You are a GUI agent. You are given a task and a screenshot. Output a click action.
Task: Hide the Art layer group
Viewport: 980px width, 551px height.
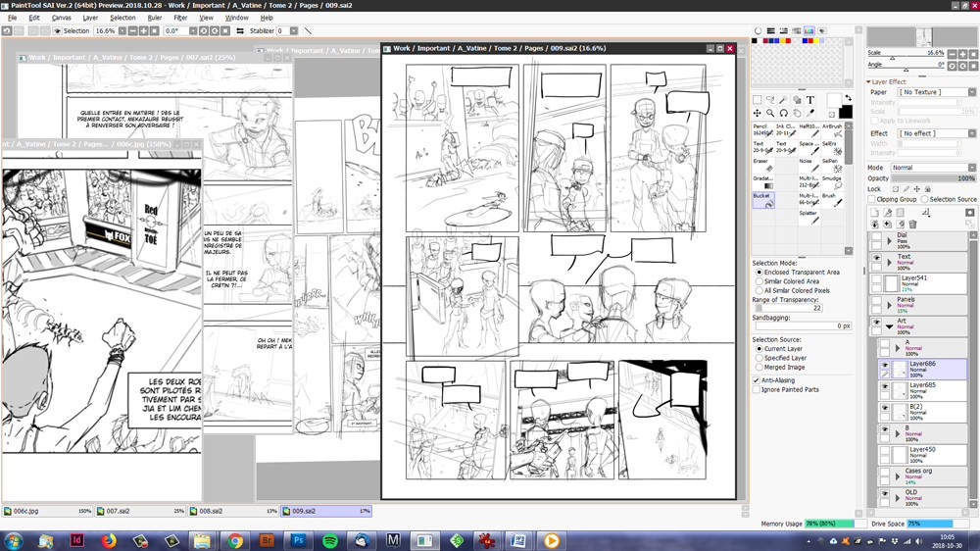[877, 323]
